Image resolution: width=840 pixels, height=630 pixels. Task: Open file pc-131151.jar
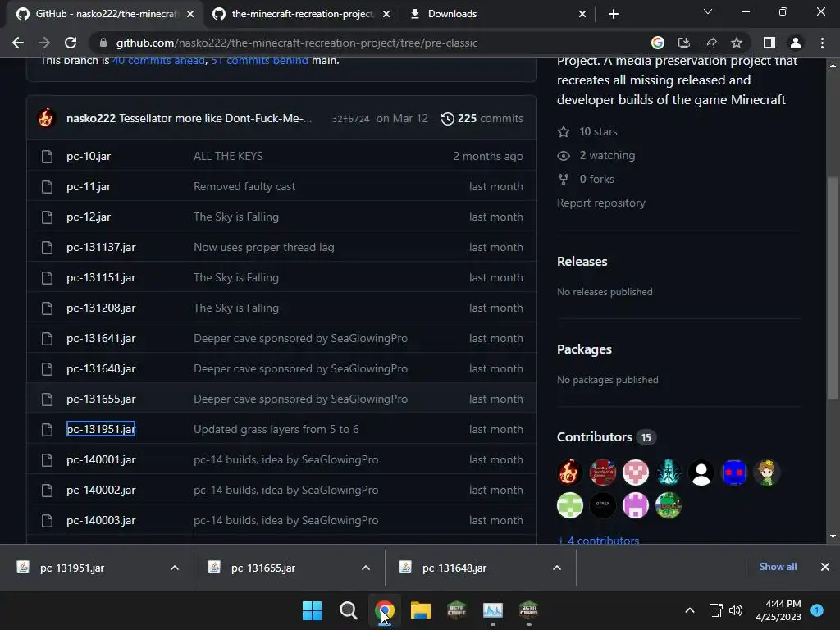tap(101, 277)
